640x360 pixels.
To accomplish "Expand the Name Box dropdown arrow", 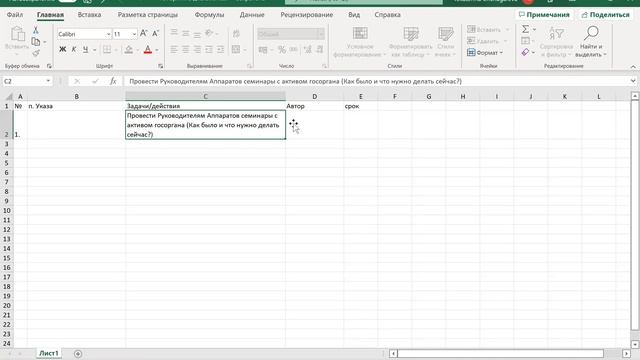I will click(48, 81).
